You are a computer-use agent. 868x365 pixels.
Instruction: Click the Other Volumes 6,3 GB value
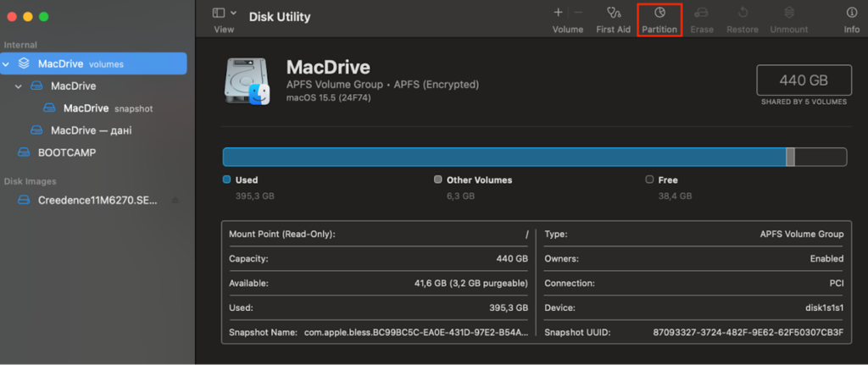(460, 196)
